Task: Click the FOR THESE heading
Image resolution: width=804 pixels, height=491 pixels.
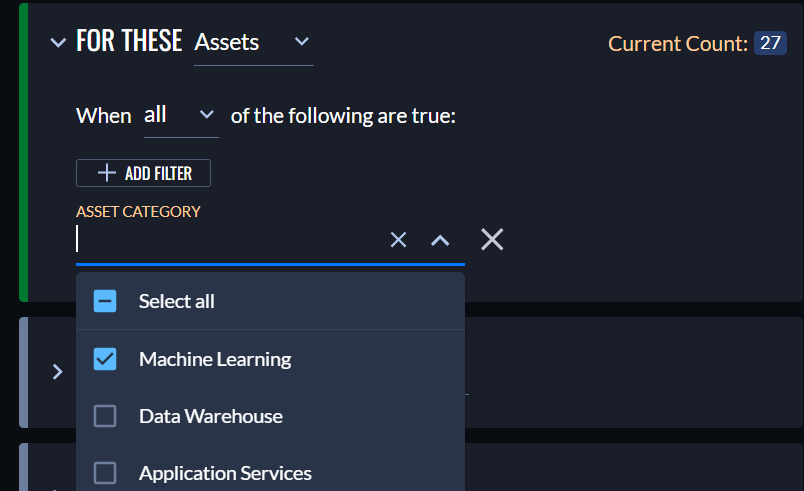Action: [x=129, y=41]
